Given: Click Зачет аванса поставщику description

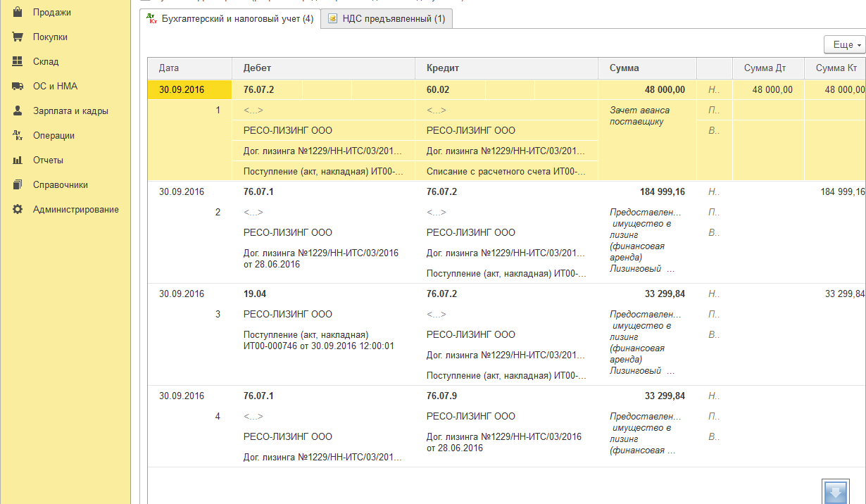Looking at the screenshot, I should pyautogui.click(x=639, y=115).
